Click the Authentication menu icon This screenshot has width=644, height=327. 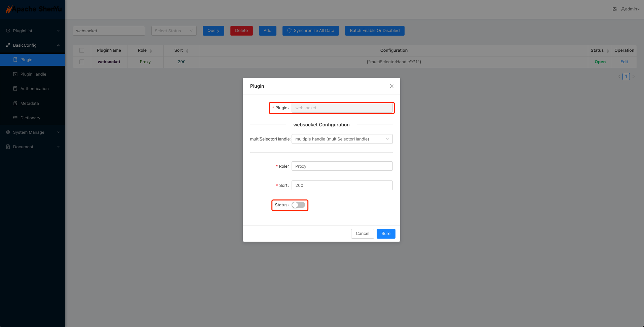(15, 89)
